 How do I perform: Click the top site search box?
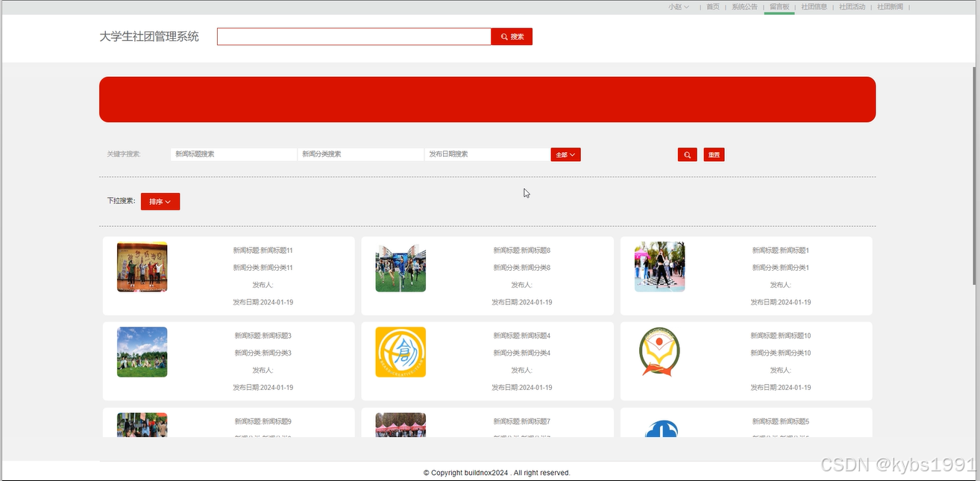pyautogui.click(x=354, y=37)
